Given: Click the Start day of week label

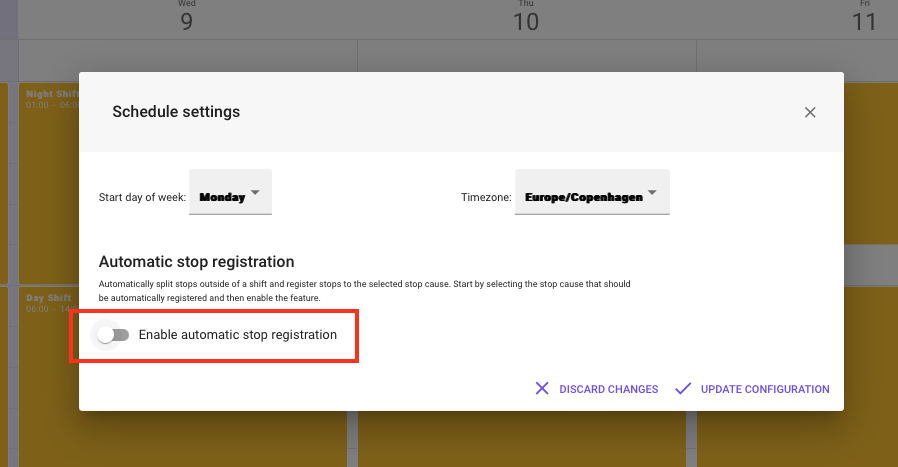Looking at the screenshot, I should click(142, 197).
